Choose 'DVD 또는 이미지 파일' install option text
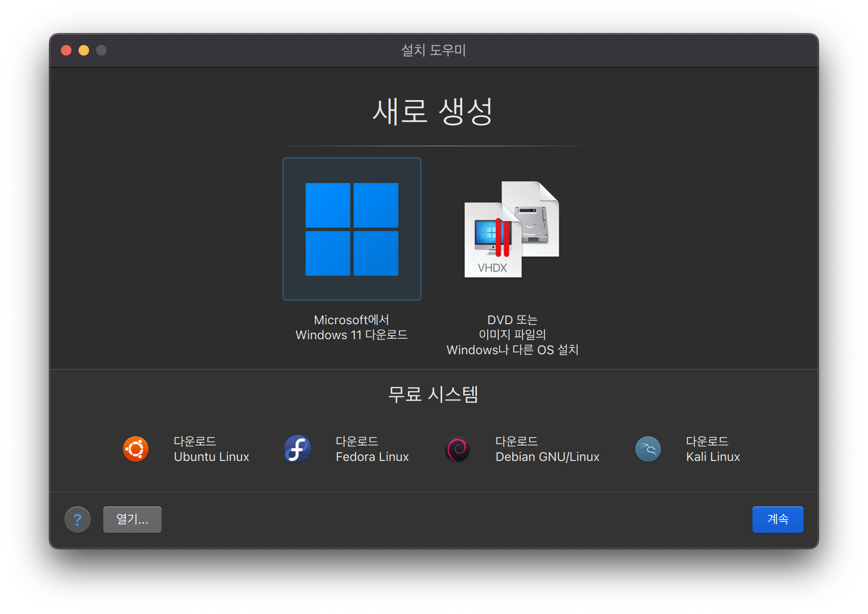This screenshot has width=868, height=614. [x=512, y=335]
